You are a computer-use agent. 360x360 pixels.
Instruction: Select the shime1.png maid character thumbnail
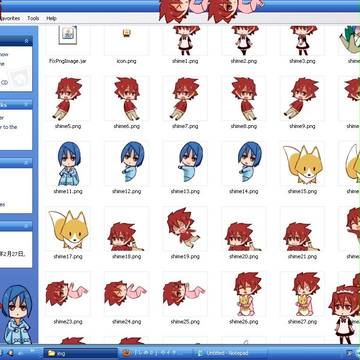coord(185,41)
